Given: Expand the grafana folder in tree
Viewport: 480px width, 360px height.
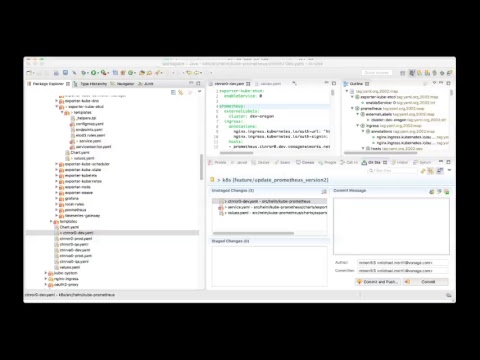Looking at the screenshot, I should pos(57,198).
